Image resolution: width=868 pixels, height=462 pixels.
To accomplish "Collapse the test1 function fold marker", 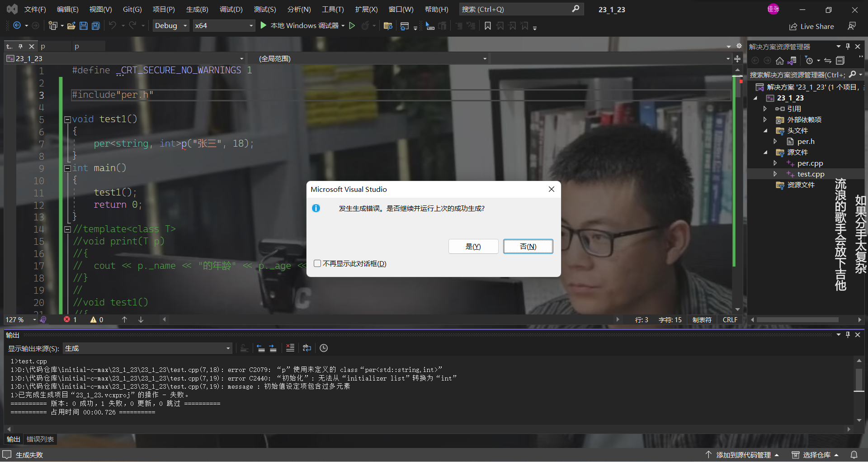I will pos(67,119).
